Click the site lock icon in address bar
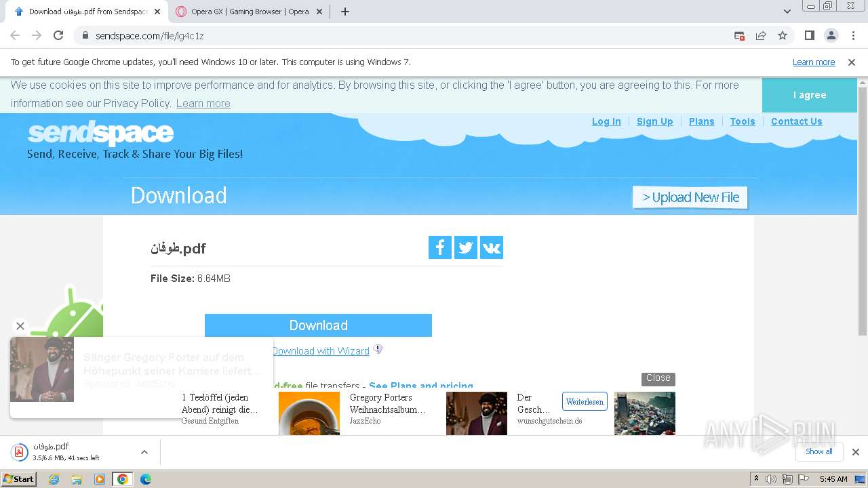 [85, 35]
